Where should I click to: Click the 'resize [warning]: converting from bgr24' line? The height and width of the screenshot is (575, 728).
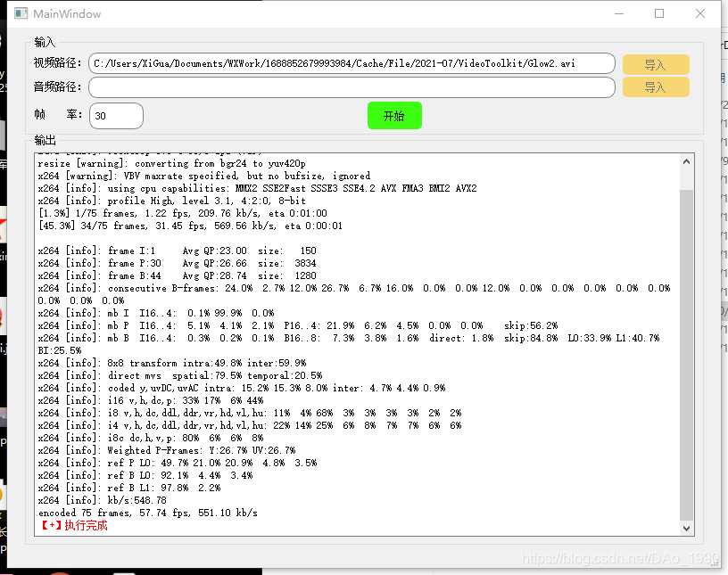(172, 163)
